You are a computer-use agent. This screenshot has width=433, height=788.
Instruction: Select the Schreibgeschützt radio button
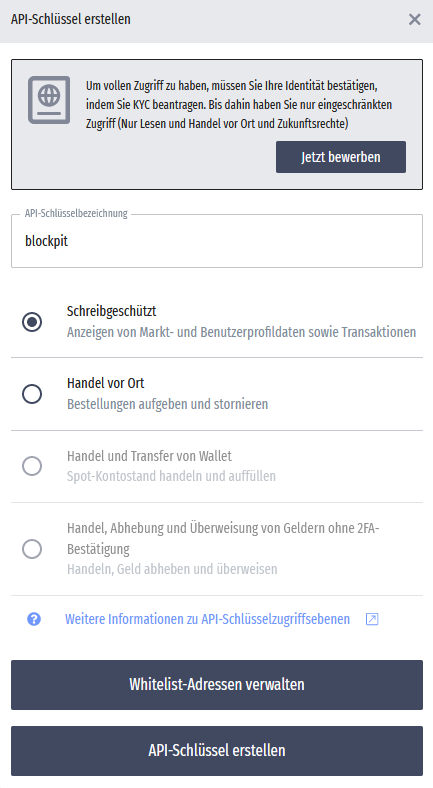coord(32,322)
